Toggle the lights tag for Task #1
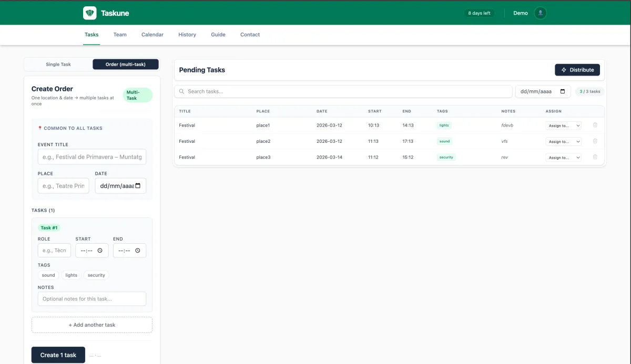This screenshot has height=364, width=631. (71, 275)
